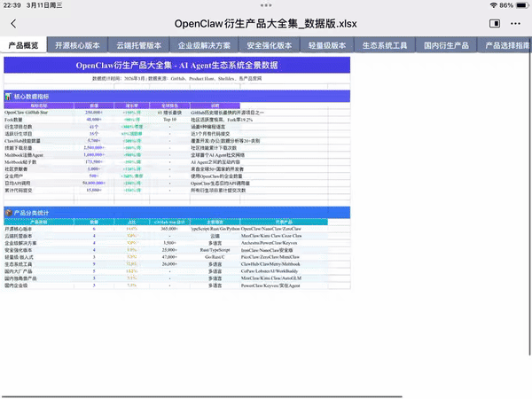Tap the battery indicator icon
The image size is (532, 399).
click(x=522, y=5)
